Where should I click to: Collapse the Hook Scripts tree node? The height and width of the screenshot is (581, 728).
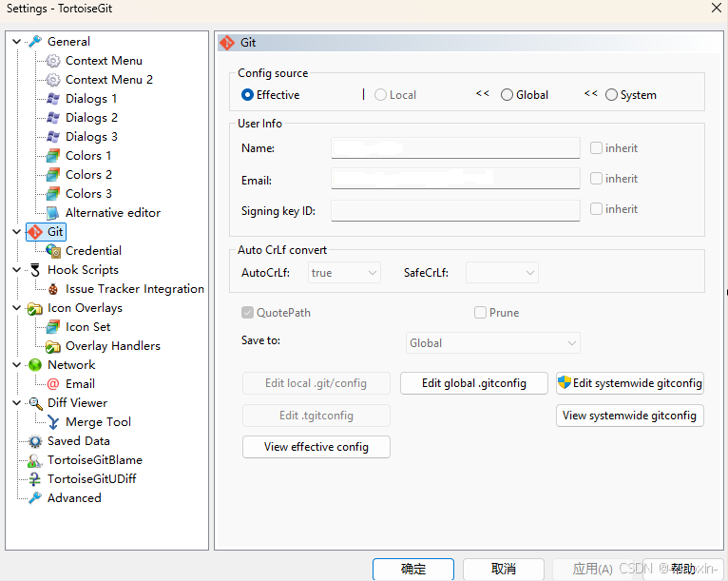point(17,270)
